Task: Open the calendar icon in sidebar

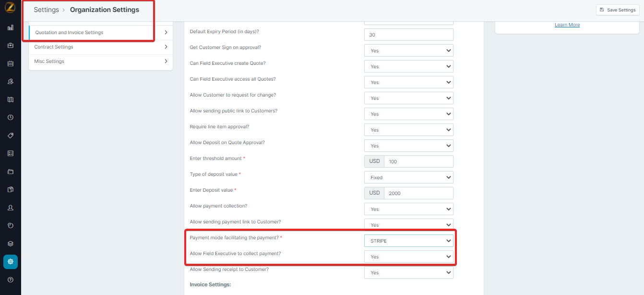Action: 11,63
